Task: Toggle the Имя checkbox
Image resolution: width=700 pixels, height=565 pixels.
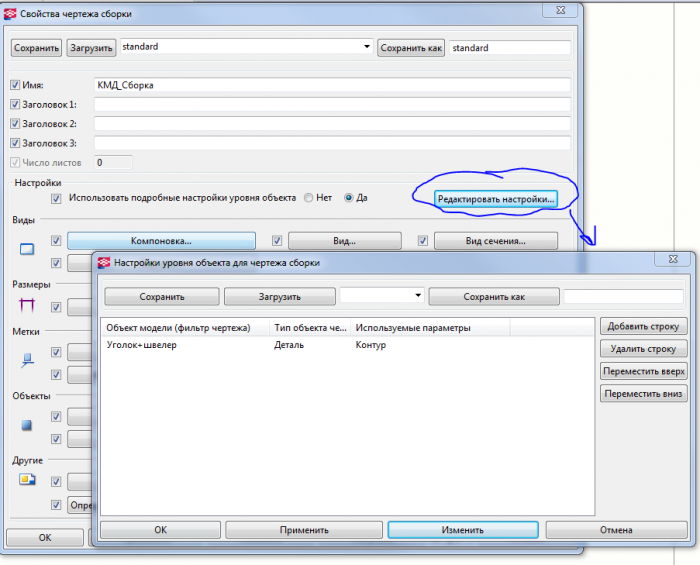Action: point(15,85)
